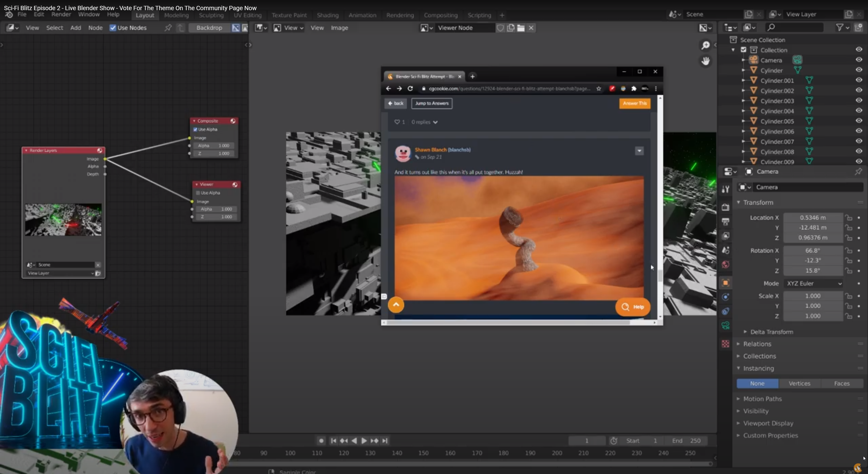Hide Cylinder.003 with its eye icon

click(x=859, y=100)
